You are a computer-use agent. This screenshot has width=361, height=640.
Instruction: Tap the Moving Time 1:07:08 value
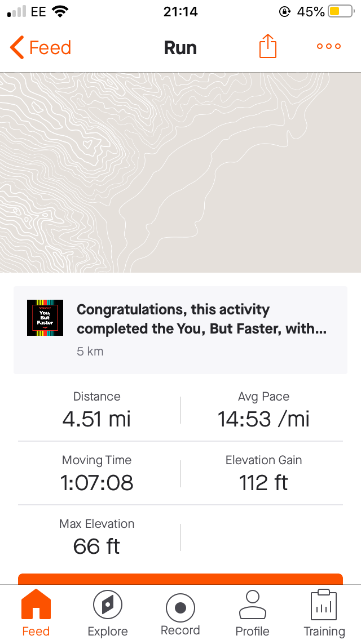[x=97, y=483]
